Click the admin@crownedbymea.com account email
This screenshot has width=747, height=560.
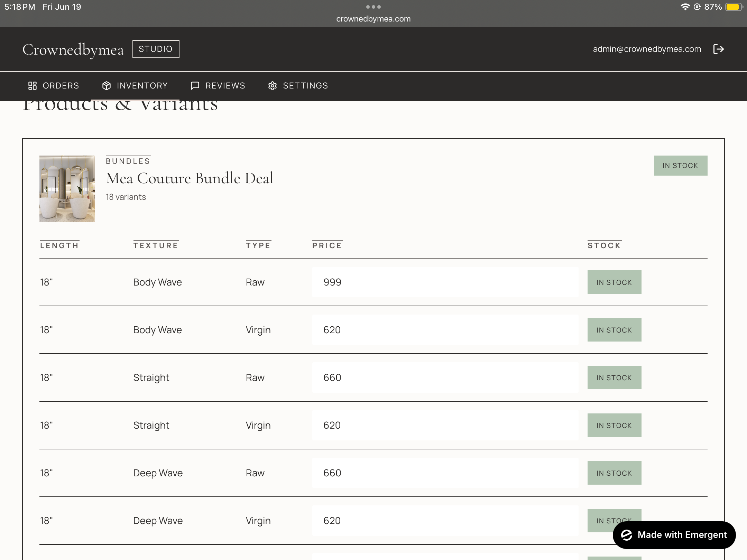coord(647,49)
